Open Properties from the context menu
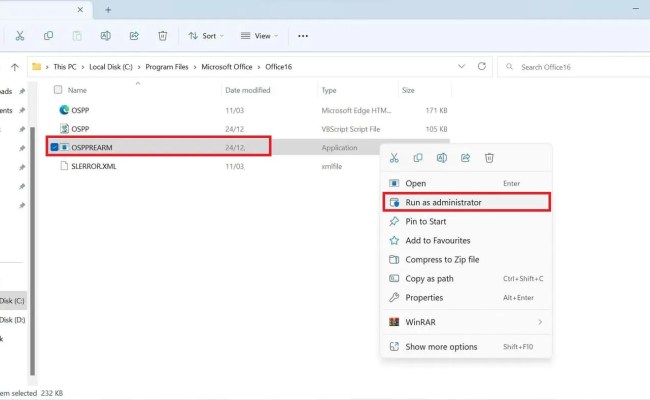Viewport: 650px width, 400px height. tap(466, 298)
